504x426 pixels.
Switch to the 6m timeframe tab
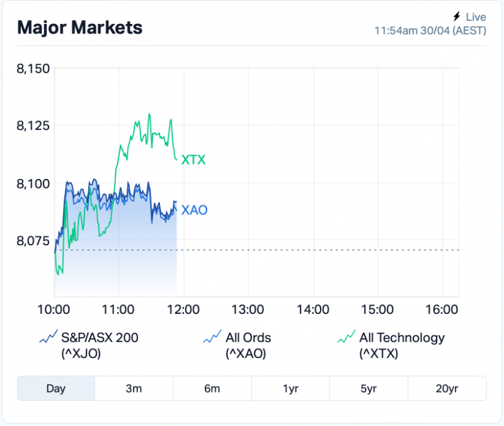click(212, 388)
